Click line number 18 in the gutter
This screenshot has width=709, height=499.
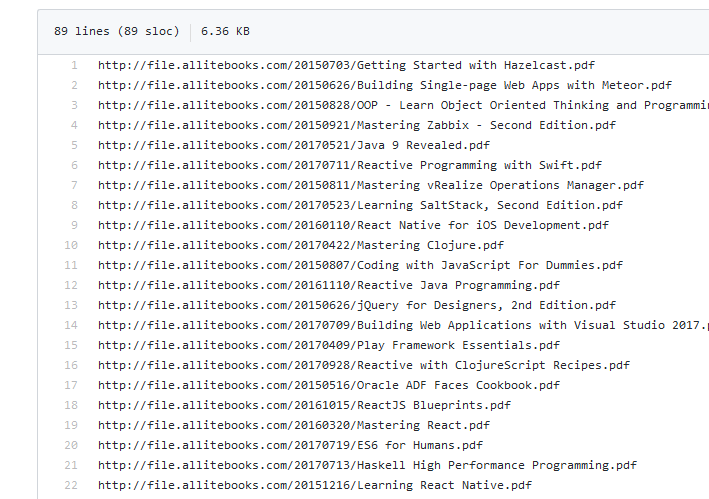(x=71, y=405)
